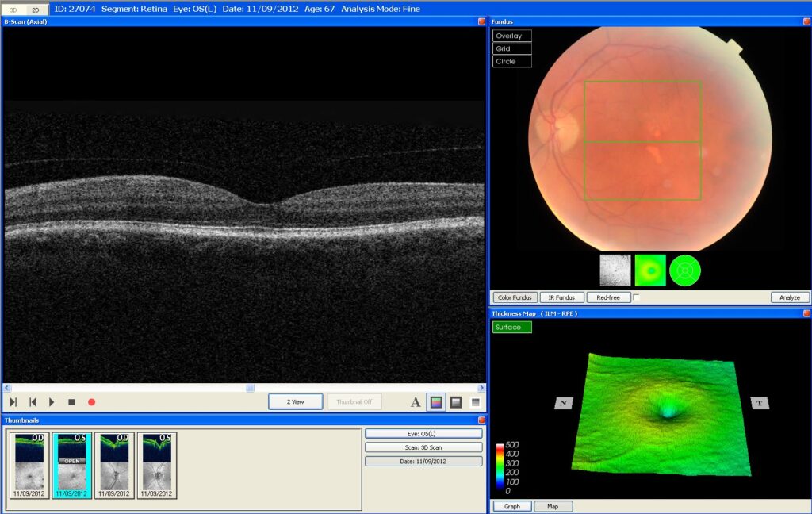812x514 pixels.
Task: Click the Thumbnail Off button
Action: coord(354,401)
